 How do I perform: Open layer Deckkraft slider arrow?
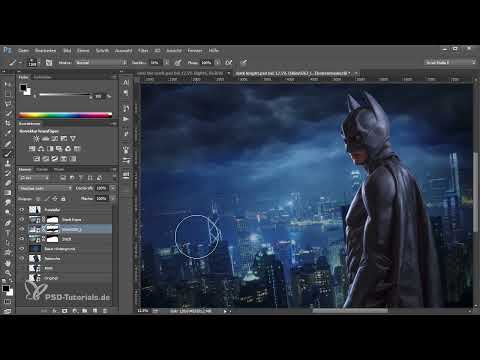click(x=113, y=188)
